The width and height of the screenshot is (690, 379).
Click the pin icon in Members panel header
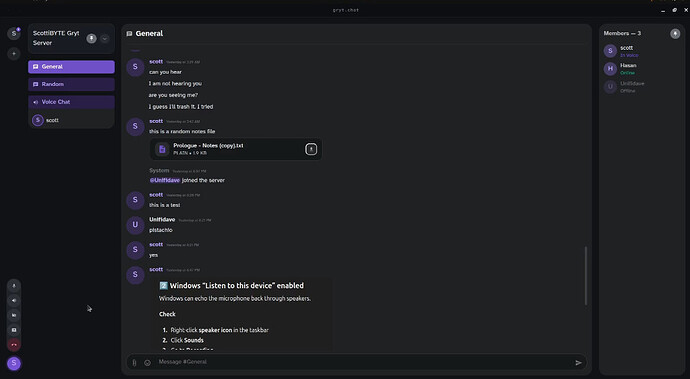[x=675, y=33]
